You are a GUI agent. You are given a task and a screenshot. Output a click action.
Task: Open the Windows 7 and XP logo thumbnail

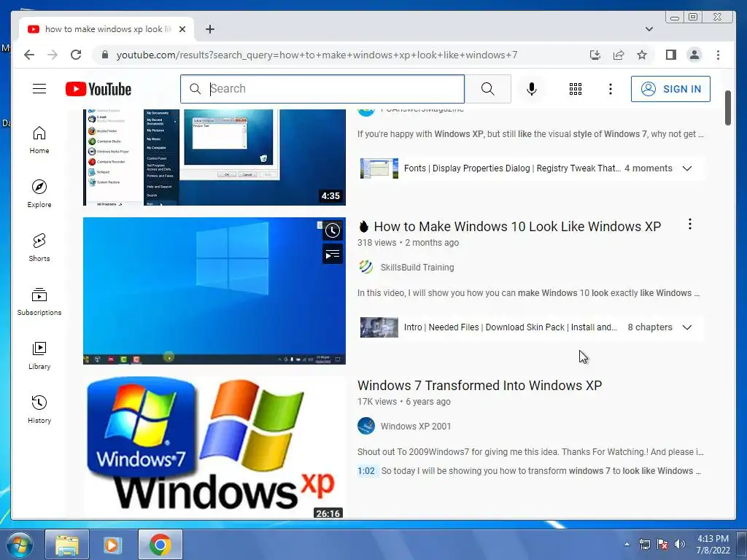pyautogui.click(x=214, y=448)
